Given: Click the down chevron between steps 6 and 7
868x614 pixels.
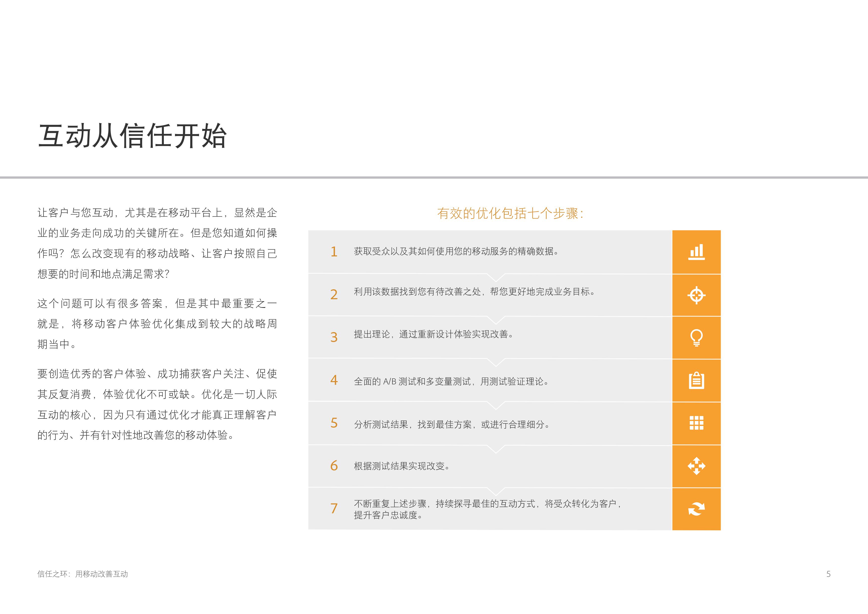Looking at the screenshot, I should [x=496, y=491].
